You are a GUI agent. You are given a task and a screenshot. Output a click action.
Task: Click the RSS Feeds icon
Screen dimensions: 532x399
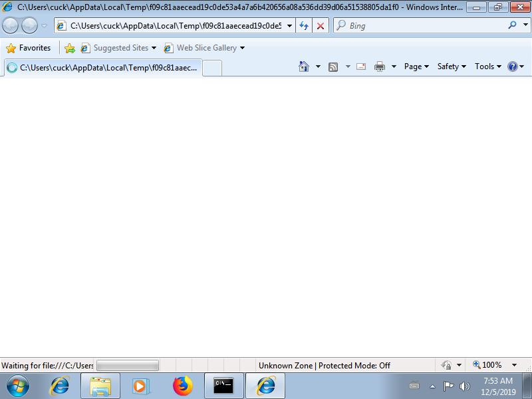click(x=333, y=67)
